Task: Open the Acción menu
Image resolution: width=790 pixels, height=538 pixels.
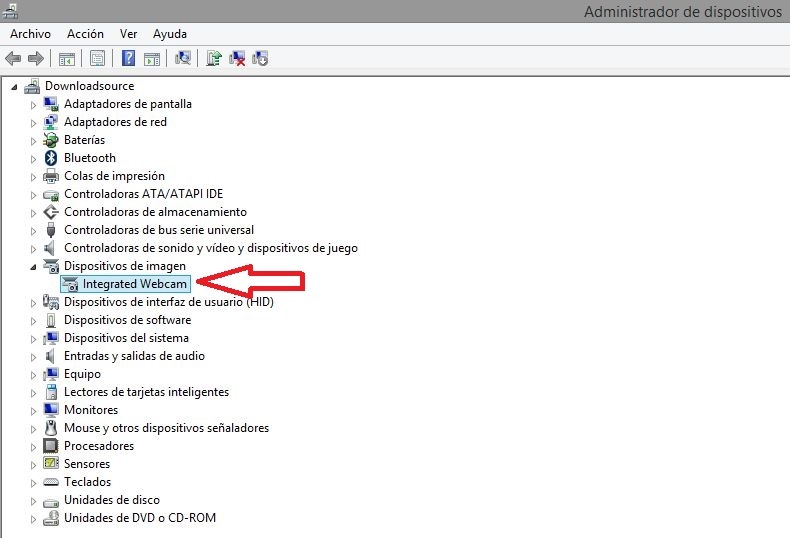Action: coord(85,34)
